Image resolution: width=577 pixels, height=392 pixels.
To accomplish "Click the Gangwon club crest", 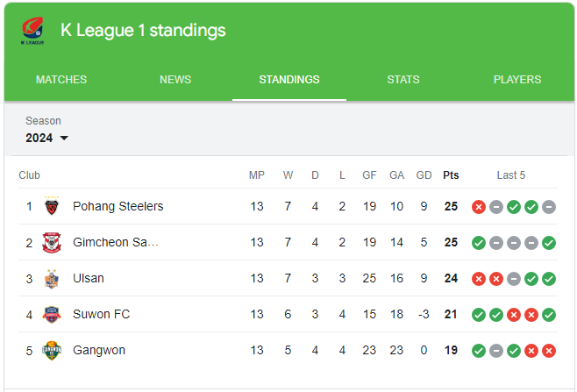I will (x=52, y=351).
